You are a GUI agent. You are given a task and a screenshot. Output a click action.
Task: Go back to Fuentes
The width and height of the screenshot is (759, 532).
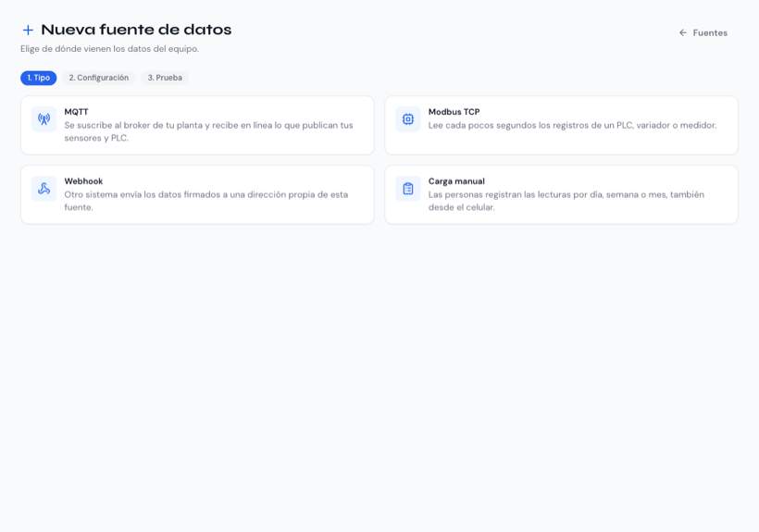(x=703, y=33)
